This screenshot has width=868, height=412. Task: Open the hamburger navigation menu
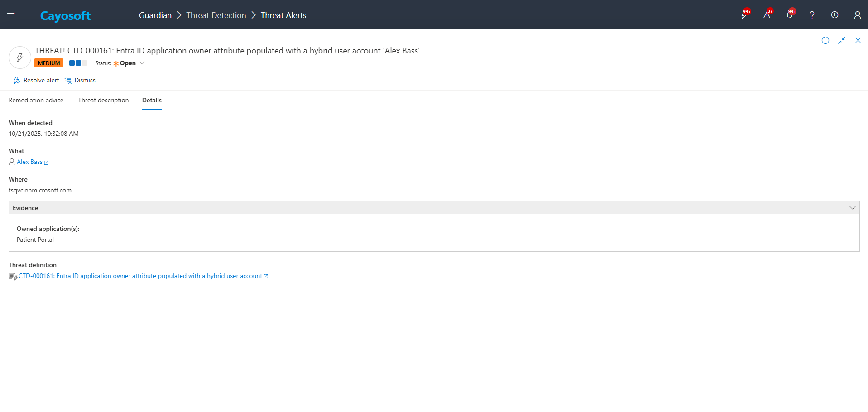[11, 15]
